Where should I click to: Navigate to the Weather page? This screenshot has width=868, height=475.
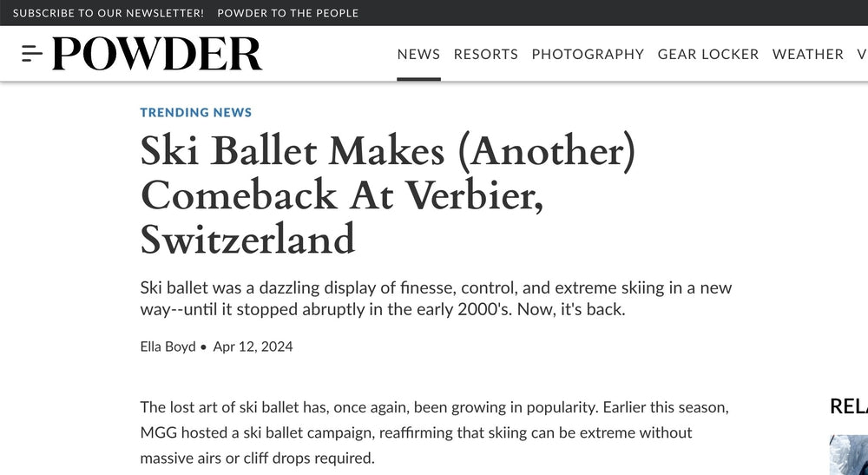pos(807,54)
